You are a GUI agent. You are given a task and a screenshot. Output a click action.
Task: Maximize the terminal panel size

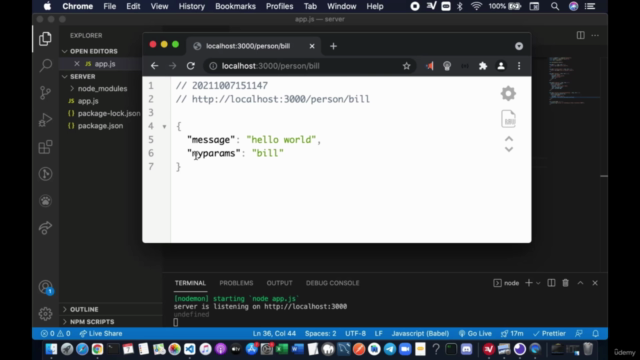point(580,283)
